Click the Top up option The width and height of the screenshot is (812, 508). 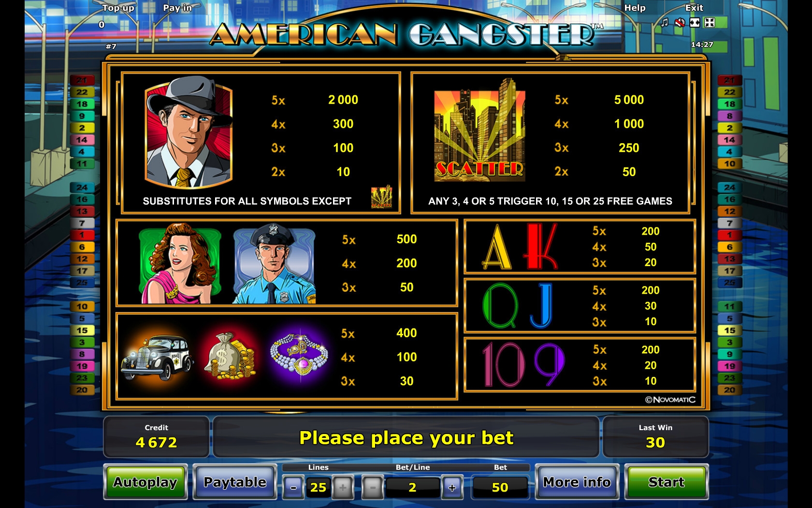118,8
